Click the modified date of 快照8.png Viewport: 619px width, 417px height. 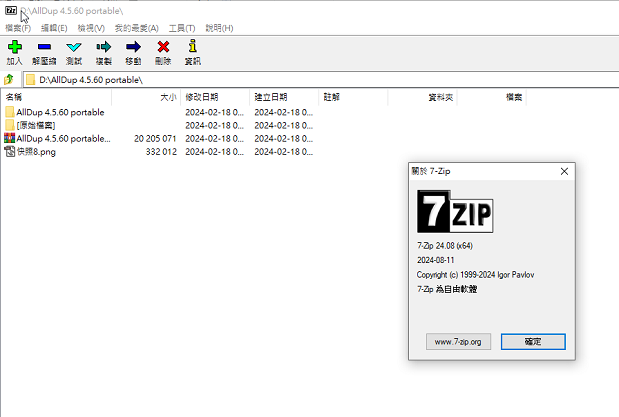[215, 152]
